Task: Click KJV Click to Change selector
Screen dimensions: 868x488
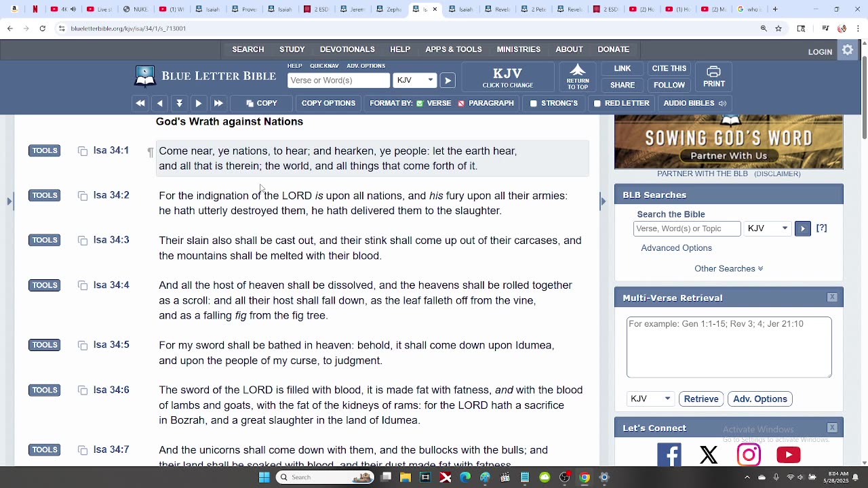Action: [507, 77]
